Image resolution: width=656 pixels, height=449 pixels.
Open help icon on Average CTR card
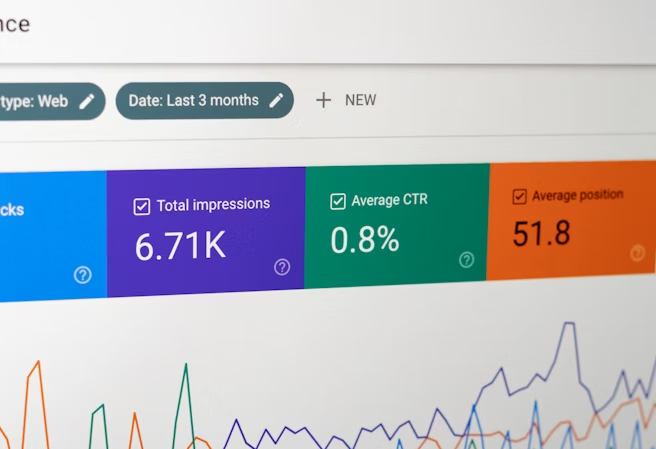(x=466, y=260)
